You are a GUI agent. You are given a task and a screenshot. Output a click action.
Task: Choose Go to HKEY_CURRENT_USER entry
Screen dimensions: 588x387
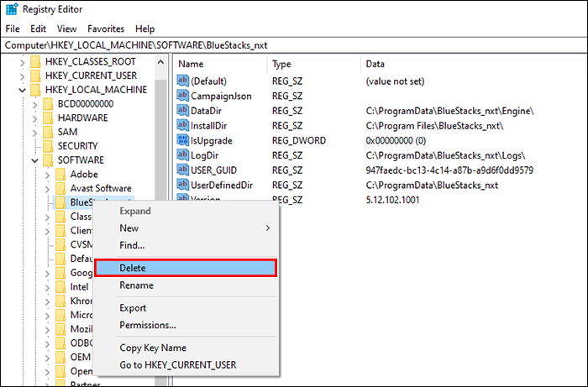186,365
